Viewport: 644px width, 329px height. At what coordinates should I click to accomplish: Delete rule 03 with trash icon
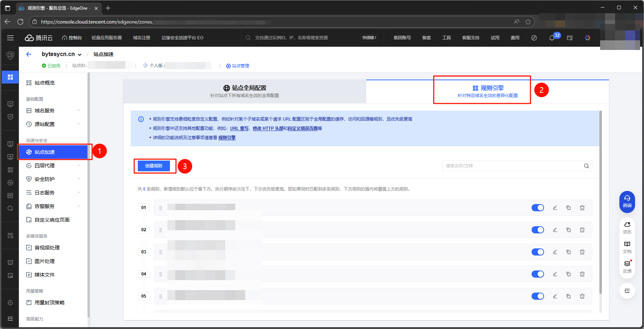click(582, 252)
